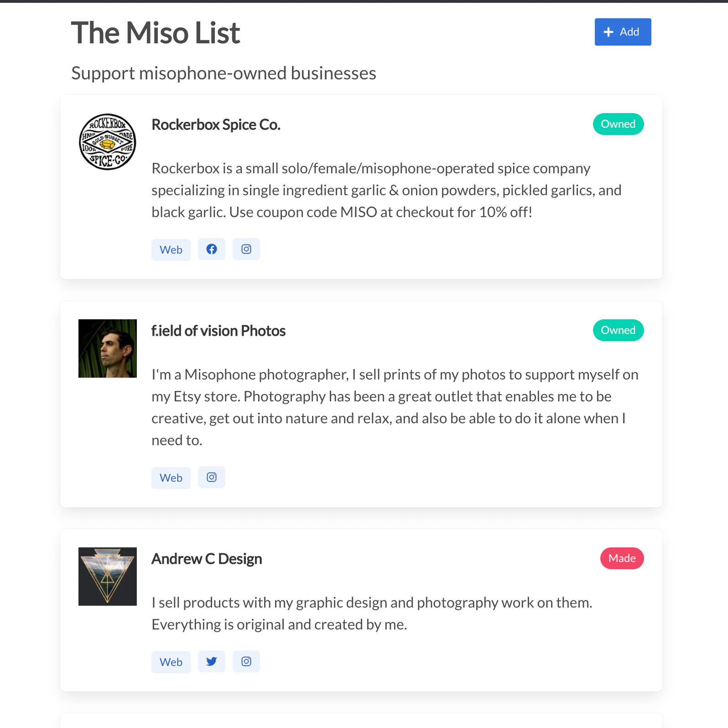The height and width of the screenshot is (728, 728).
Task: Click the f.ield of vision Photos title
Action: [x=218, y=330]
